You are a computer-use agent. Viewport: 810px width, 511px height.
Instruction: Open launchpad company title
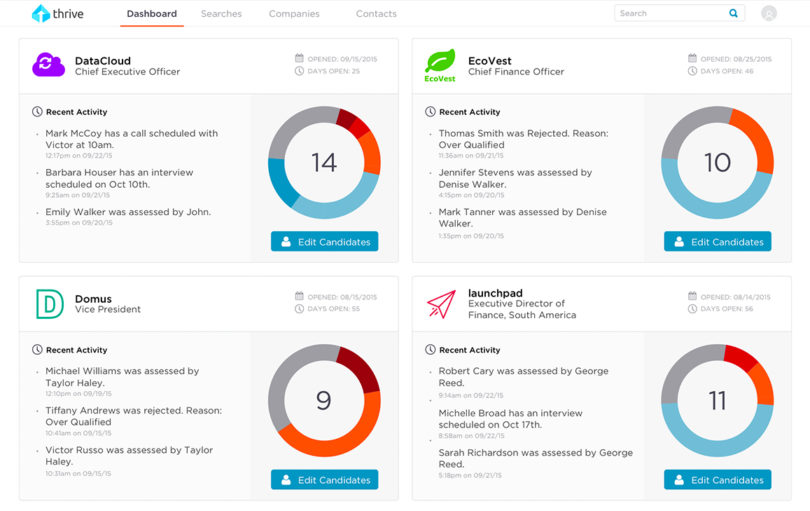(x=495, y=293)
